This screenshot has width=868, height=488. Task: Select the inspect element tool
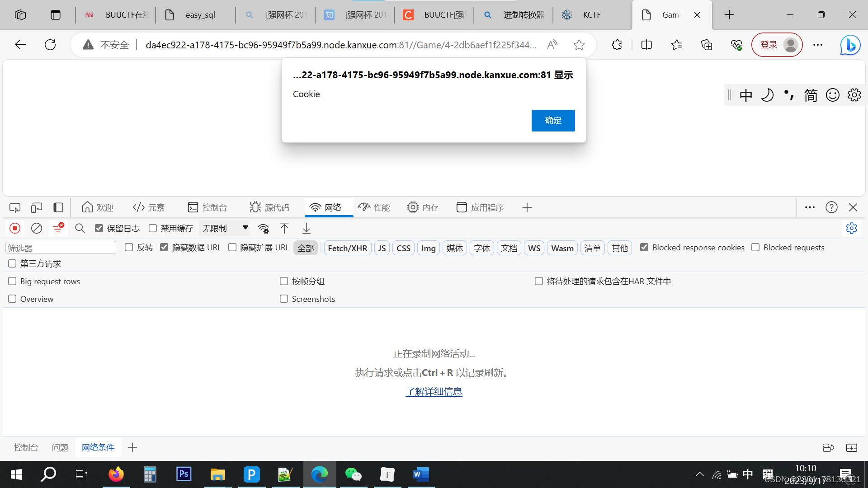(14, 207)
